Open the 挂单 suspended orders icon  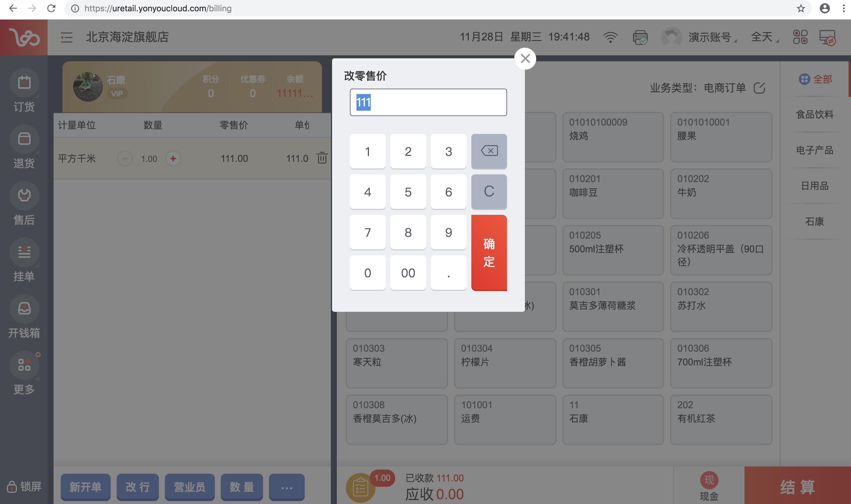coord(24,260)
